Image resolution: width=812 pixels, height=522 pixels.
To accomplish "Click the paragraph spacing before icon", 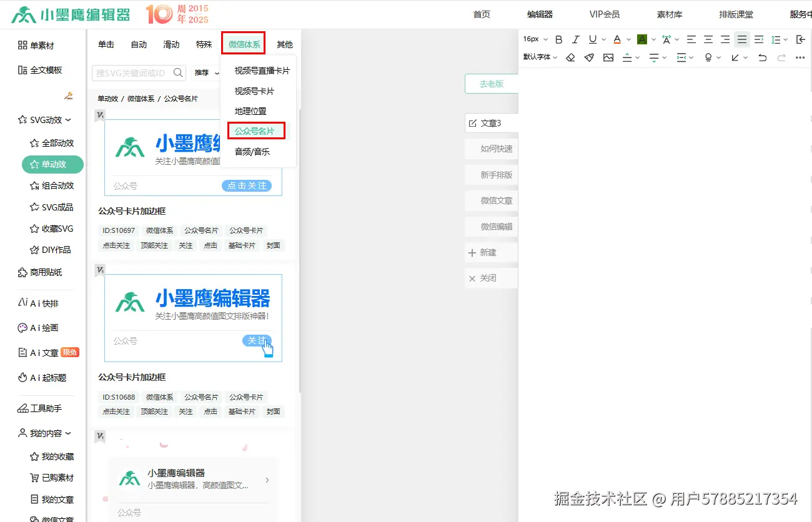I will click(x=628, y=57).
